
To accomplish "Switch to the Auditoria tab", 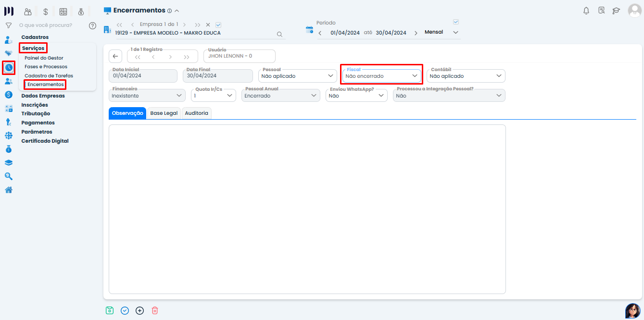I will click(x=196, y=113).
